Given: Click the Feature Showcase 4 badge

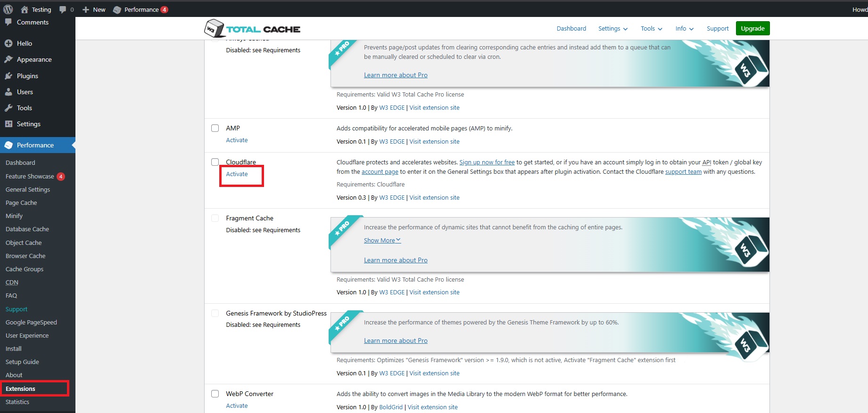Looking at the screenshot, I should (x=61, y=177).
